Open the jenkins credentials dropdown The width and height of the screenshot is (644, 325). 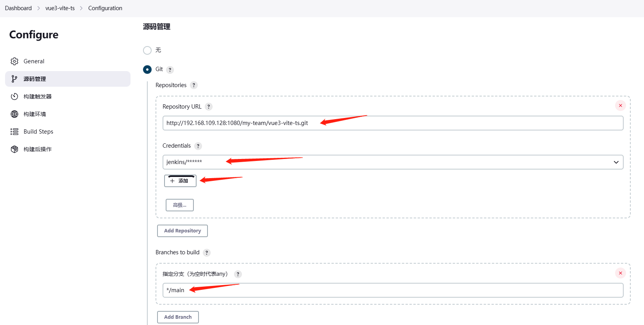coord(393,162)
